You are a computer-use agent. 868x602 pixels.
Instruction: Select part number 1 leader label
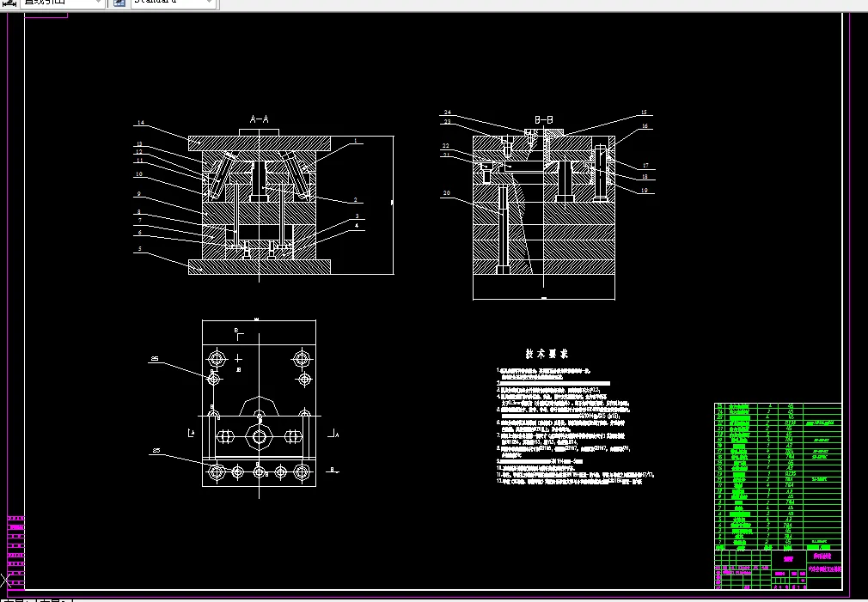pyautogui.click(x=356, y=141)
